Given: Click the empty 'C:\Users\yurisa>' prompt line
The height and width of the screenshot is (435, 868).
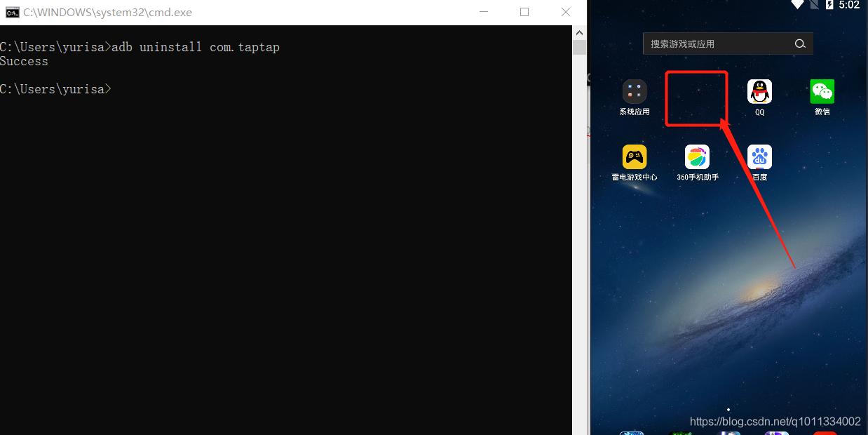Looking at the screenshot, I should tap(55, 89).
